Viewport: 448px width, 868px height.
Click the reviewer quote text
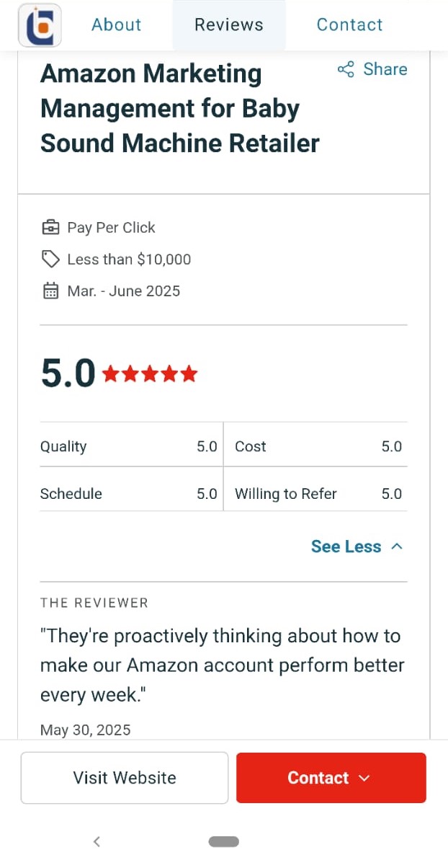[222, 665]
